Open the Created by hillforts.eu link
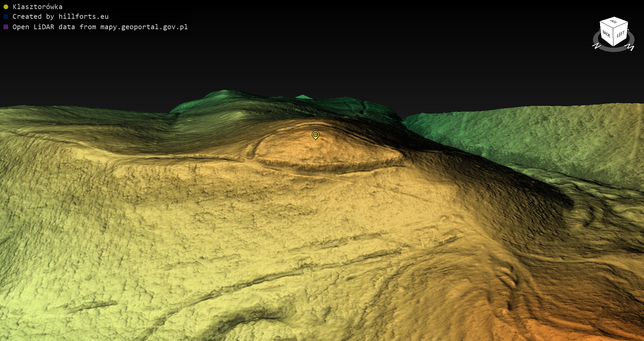 click(x=60, y=16)
